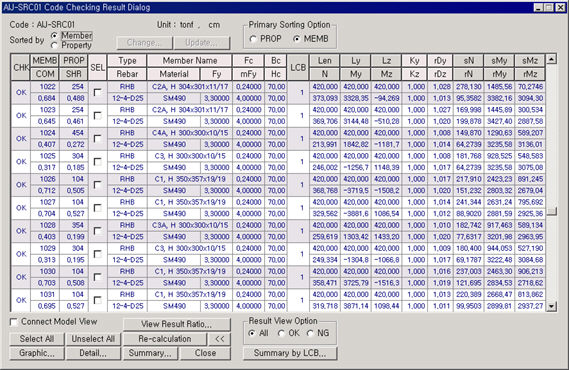Viewport: 569px width, 370px height.
Task: Click the Change... button
Action: coord(144,43)
